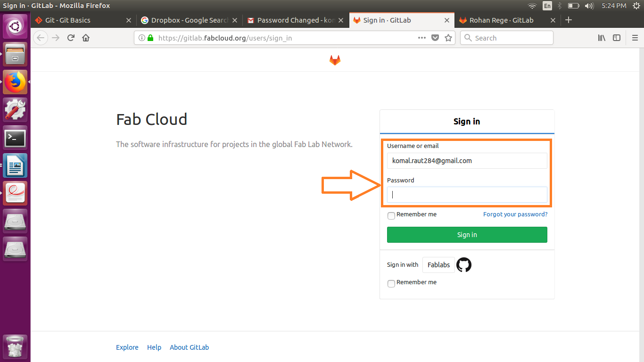
Task: Open the Firefox hamburger menu
Action: 635,38
